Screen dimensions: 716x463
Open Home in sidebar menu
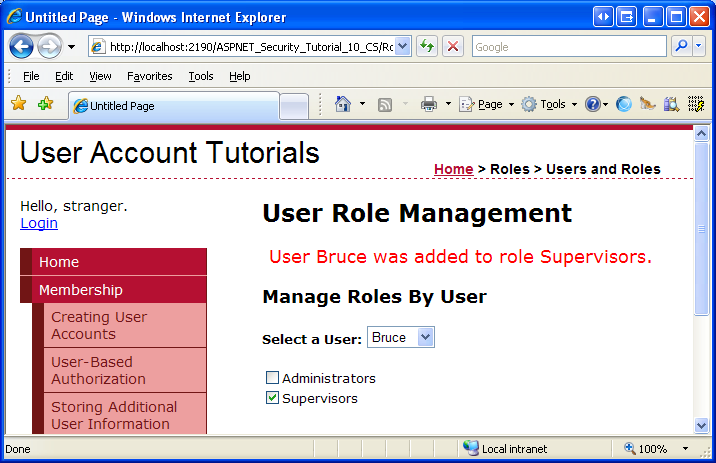(114, 262)
